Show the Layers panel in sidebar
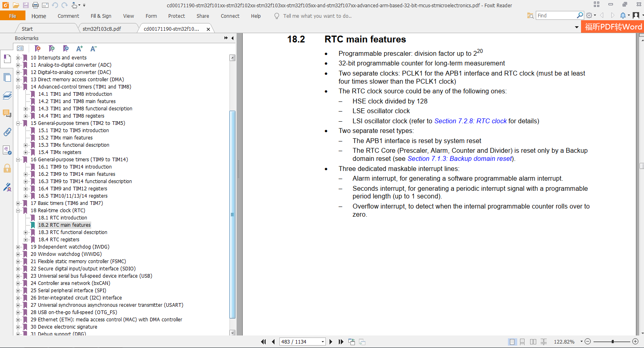Viewport: 644px width, 348px height. tap(7, 96)
